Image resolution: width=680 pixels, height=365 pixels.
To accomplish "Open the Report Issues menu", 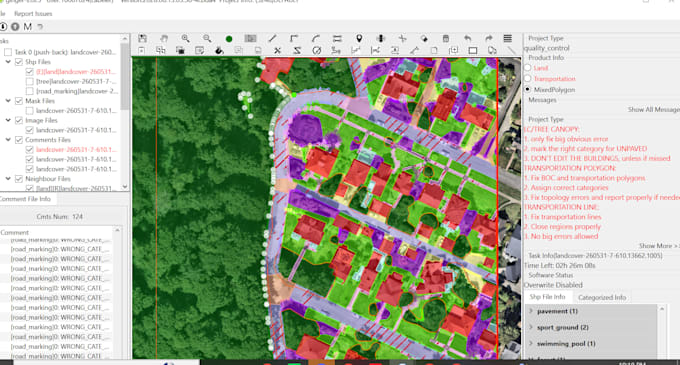I will pos(33,14).
